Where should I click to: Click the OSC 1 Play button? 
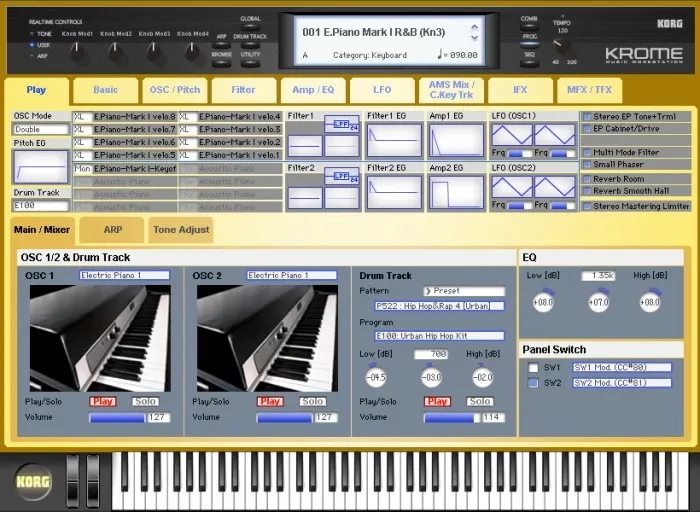coord(103,402)
